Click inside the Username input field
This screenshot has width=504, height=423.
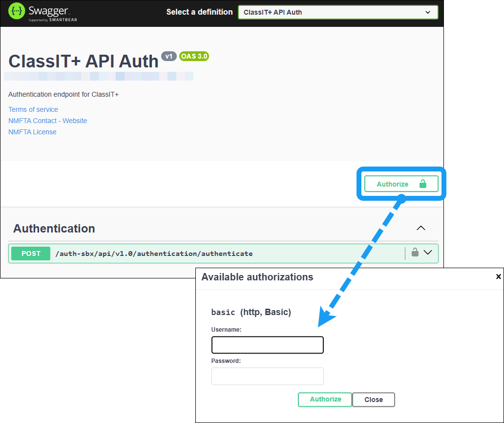(267, 345)
